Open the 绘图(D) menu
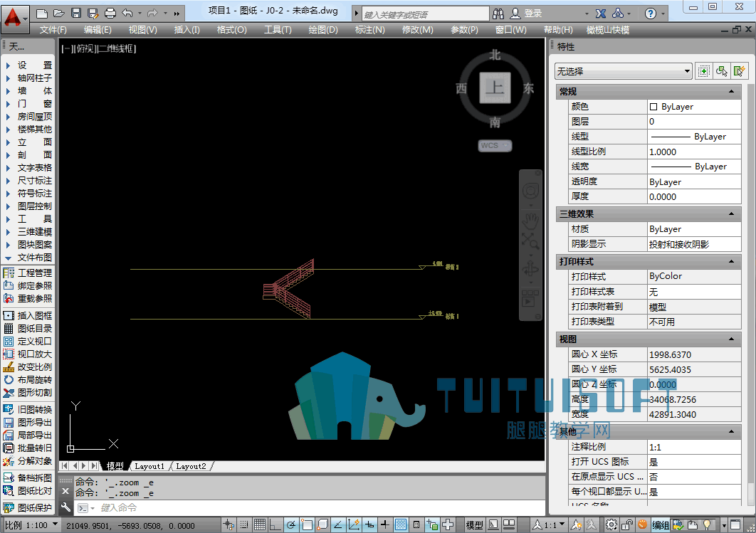 [x=323, y=30]
